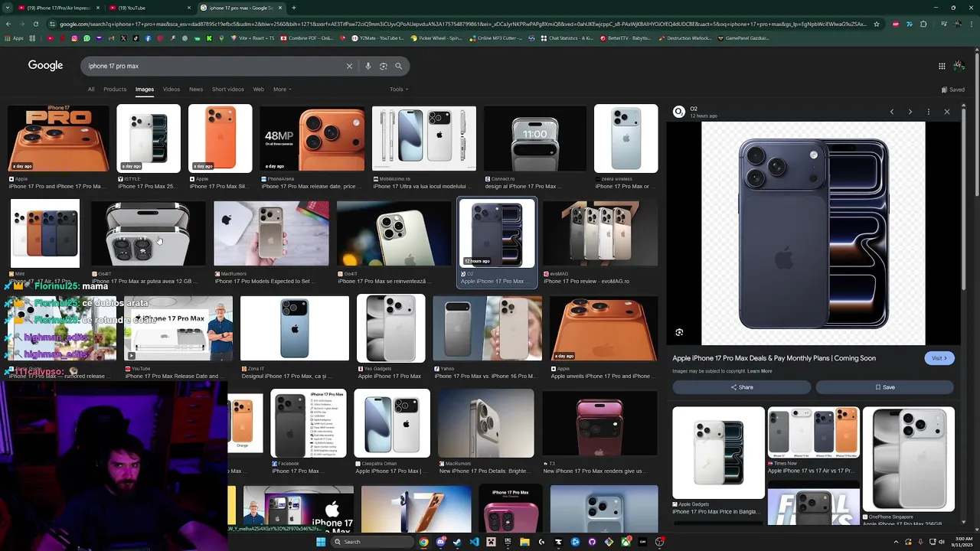The image size is (980, 551).
Task: Open the 48MP PhoneArena thumbnail
Action: (312, 139)
